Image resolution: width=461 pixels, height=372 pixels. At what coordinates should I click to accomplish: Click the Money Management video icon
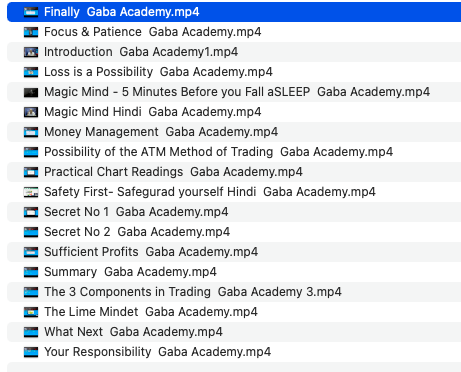pyautogui.click(x=31, y=132)
